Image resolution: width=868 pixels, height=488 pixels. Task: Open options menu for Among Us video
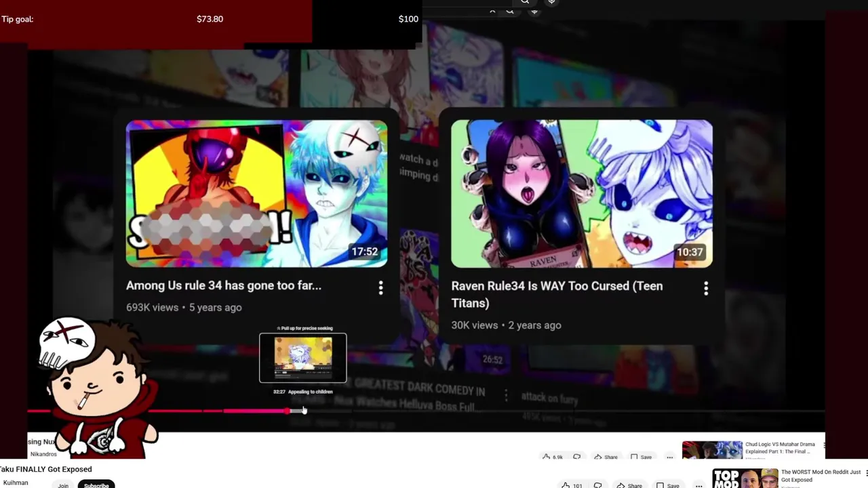point(380,288)
